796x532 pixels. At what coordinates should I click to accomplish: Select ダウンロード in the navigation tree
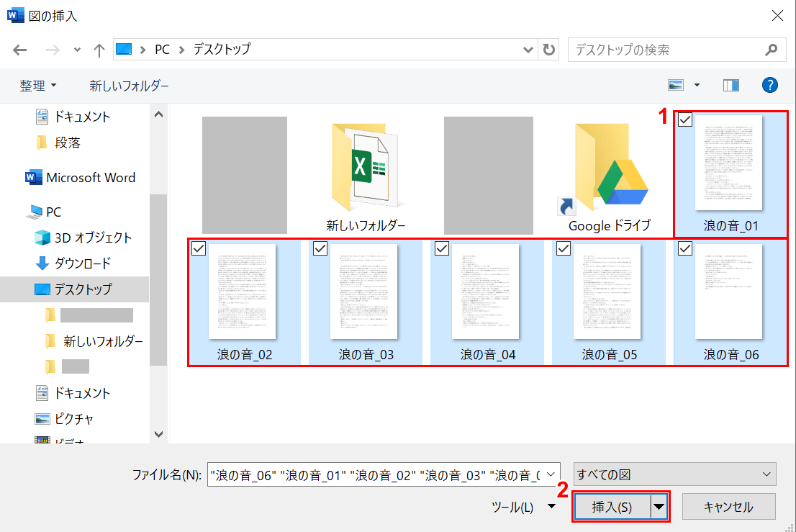83,263
